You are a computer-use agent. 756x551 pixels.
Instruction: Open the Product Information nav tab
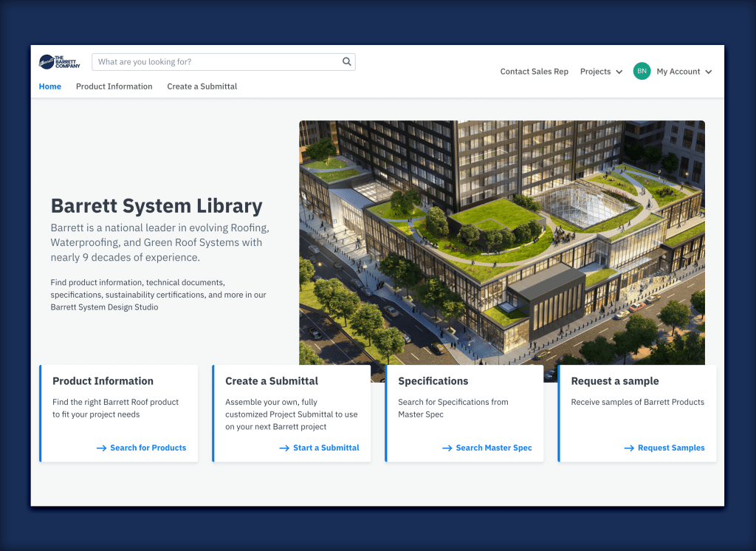114,86
